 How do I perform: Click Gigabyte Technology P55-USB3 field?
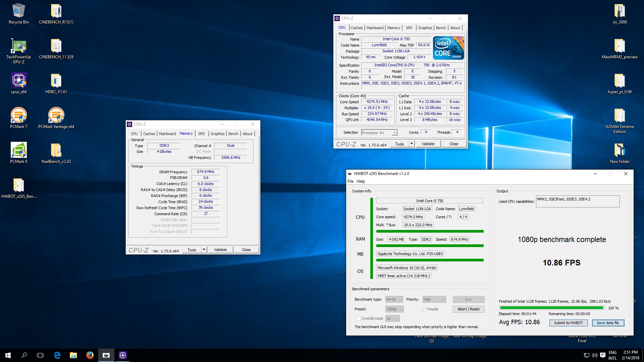coord(410,254)
